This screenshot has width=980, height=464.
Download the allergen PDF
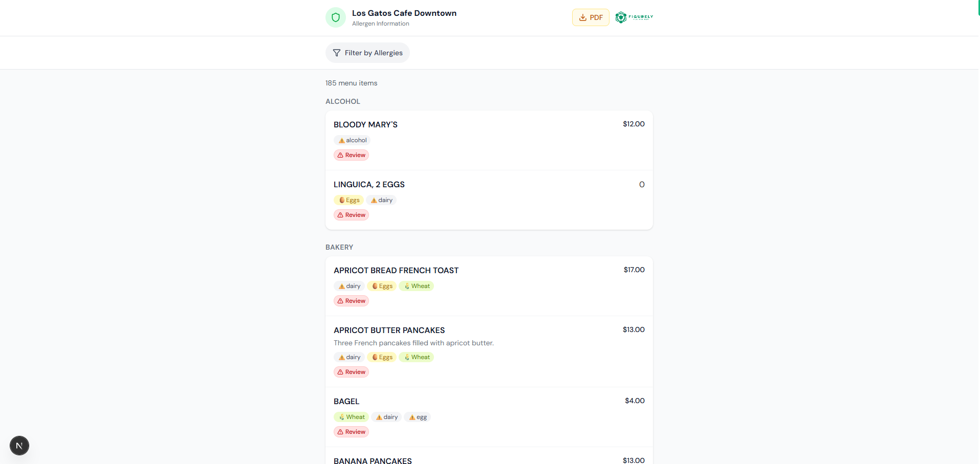pyautogui.click(x=591, y=17)
